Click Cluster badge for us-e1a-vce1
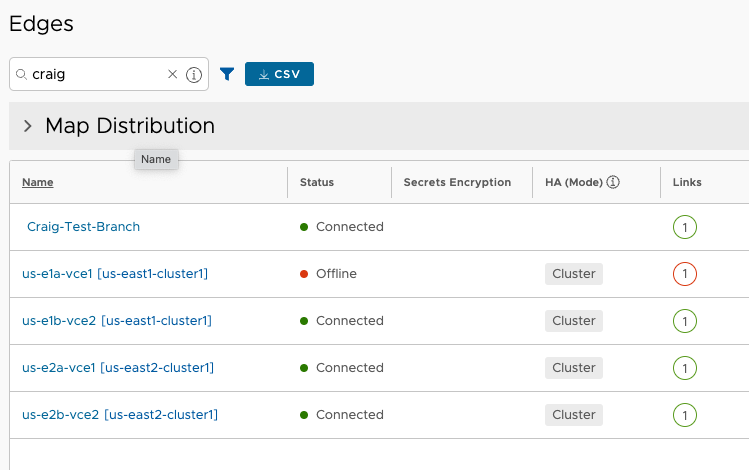This screenshot has width=749, height=470. click(x=574, y=274)
